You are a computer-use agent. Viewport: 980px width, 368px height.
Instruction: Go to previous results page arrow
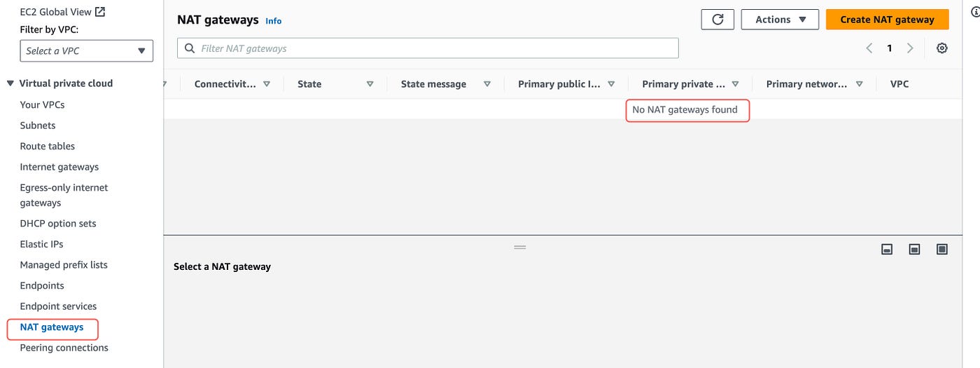[869, 48]
